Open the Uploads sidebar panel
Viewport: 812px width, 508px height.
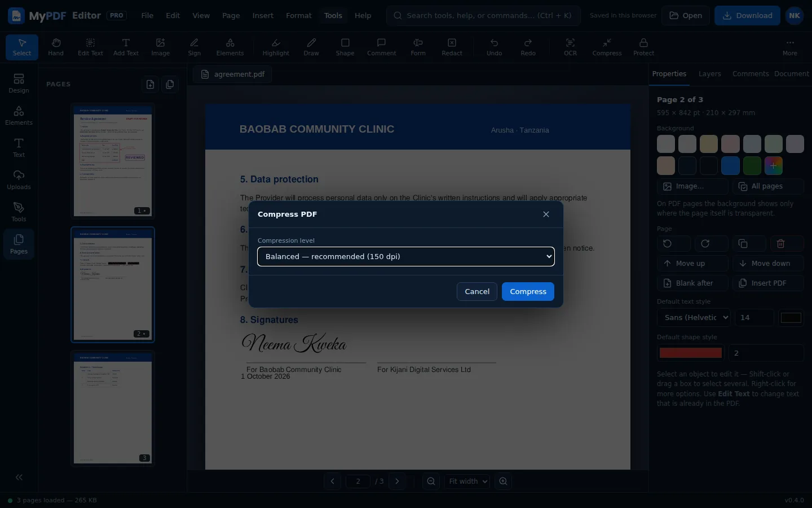pyautogui.click(x=19, y=179)
